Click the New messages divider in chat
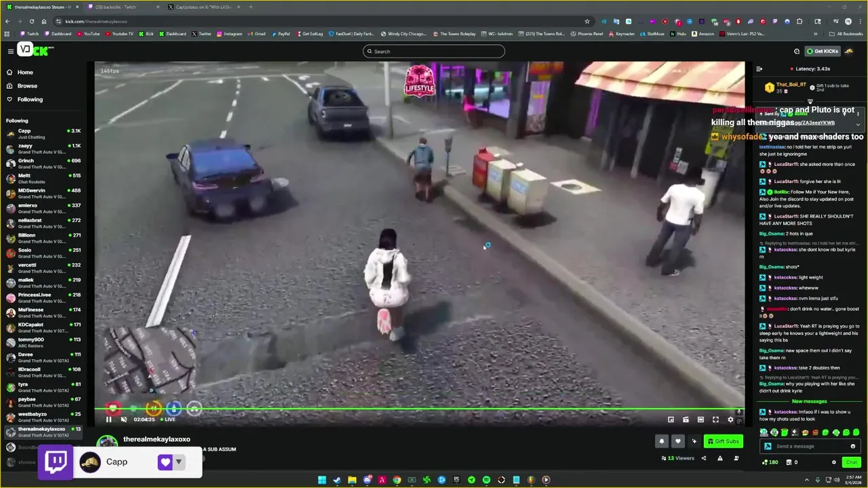This screenshot has height=488, width=868. coord(810,401)
